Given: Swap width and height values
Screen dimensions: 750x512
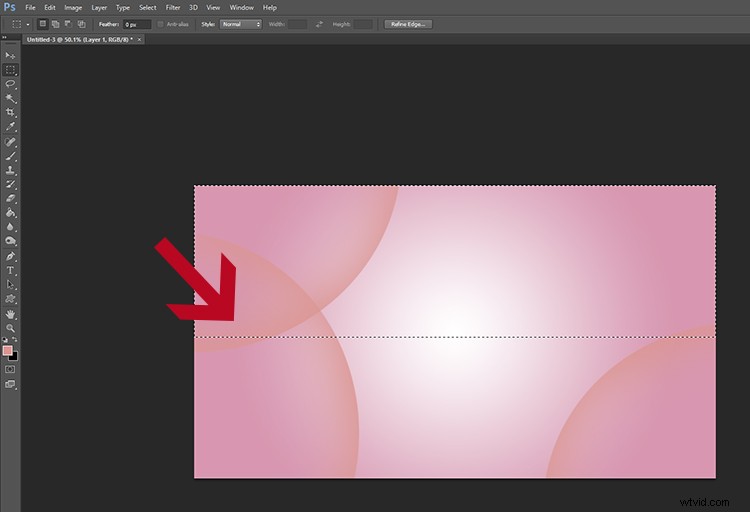Looking at the screenshot, I should pos(320,24).
